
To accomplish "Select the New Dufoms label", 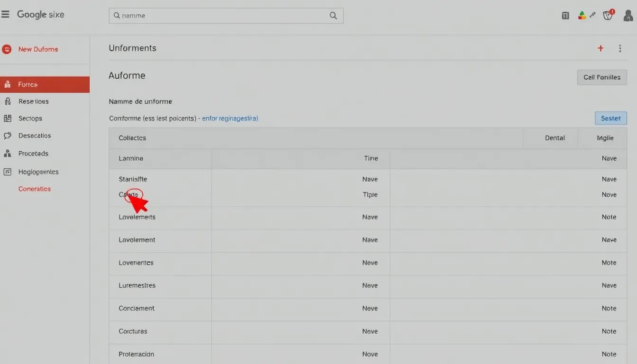I will (38, 49).
